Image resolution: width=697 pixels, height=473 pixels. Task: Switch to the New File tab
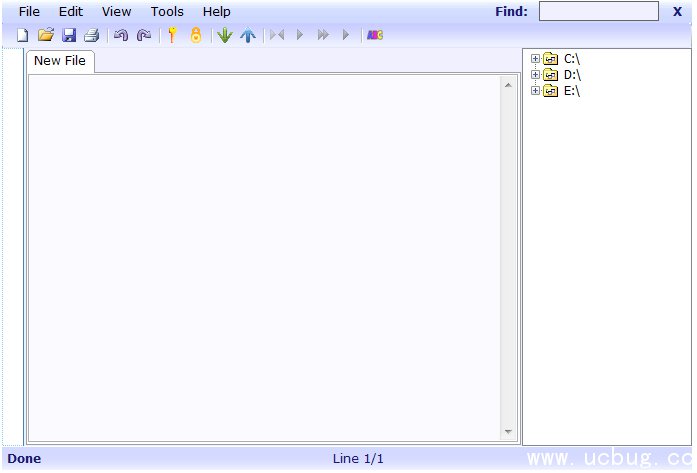click(x=60, y=61)
